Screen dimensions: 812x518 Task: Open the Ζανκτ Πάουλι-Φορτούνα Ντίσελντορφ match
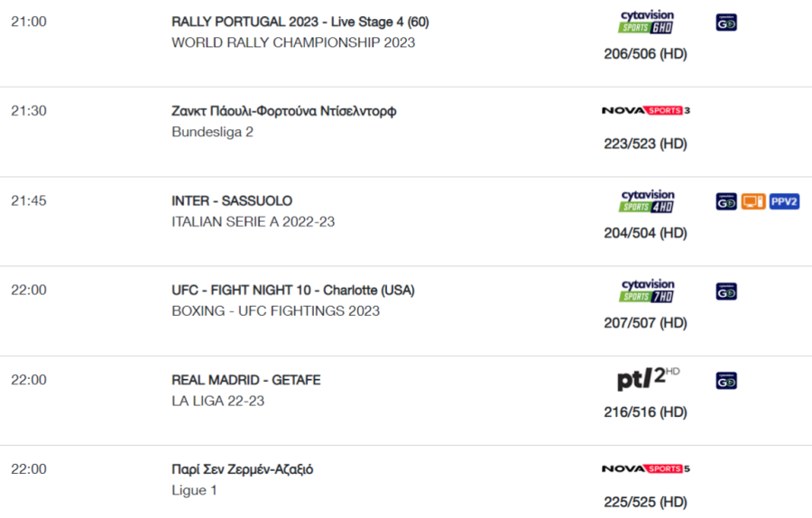[284, 111]
